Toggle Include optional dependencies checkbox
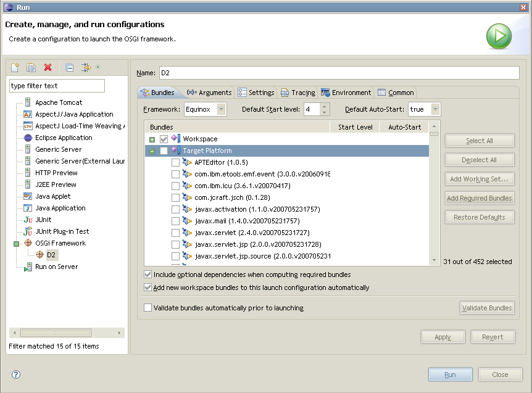 point(148,275)
